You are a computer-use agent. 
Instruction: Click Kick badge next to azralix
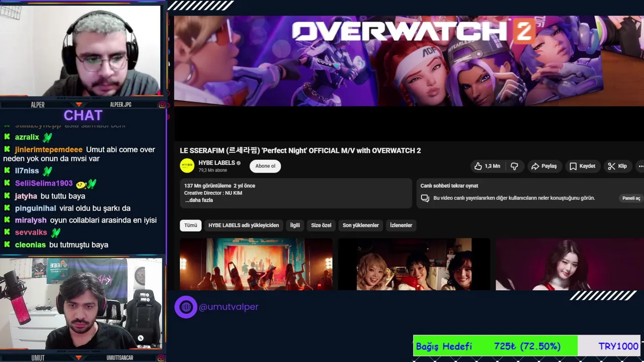coord(7,137)
